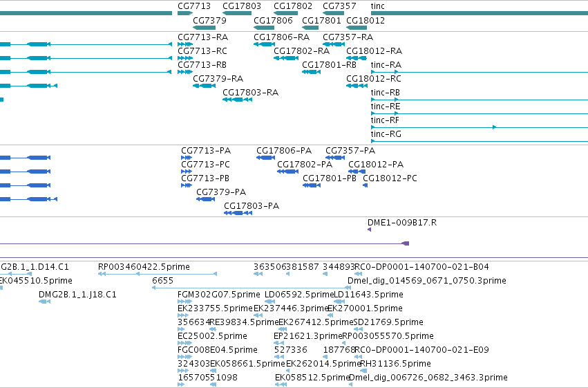This screenshot has width=588, height=388.
Task: Click transcript label tinc-RE
Action: click(386, 107)
